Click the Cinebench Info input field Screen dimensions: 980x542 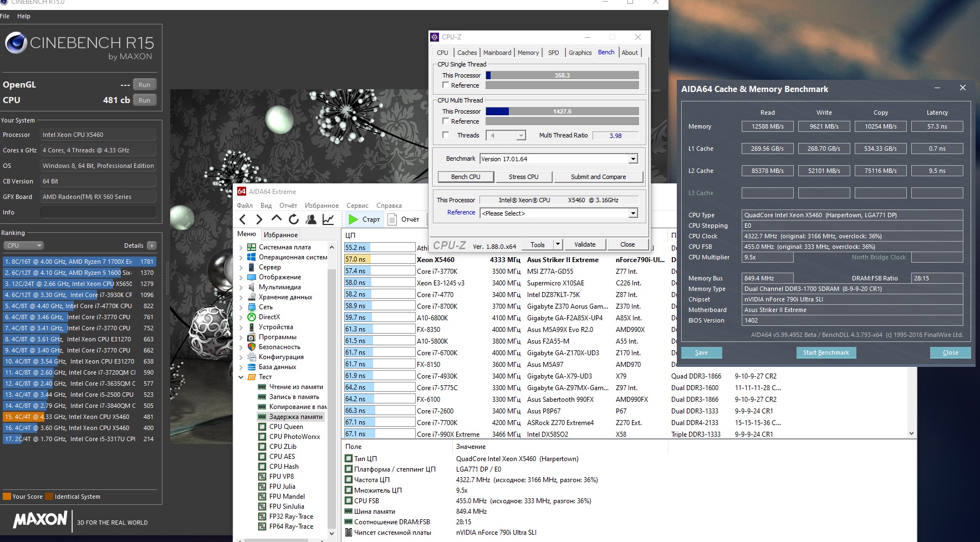(x=98, y=212)
